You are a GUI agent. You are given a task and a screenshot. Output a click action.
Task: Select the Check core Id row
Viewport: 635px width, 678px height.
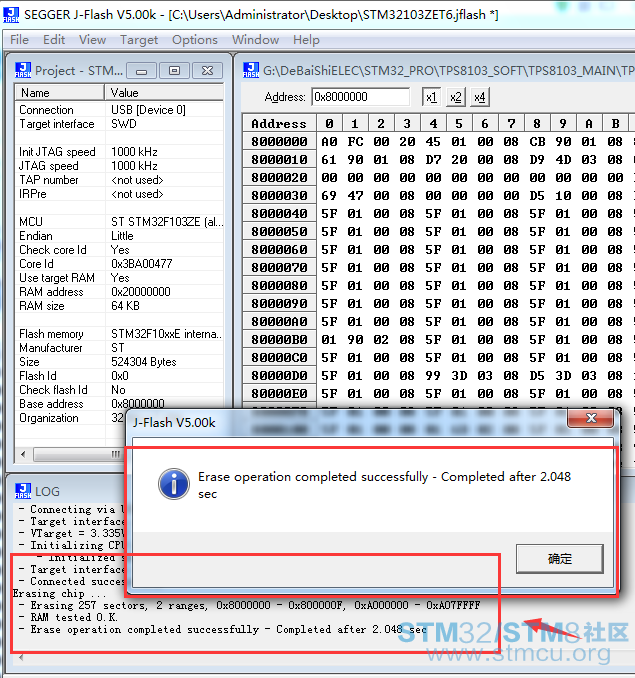(x=120, y=250)
